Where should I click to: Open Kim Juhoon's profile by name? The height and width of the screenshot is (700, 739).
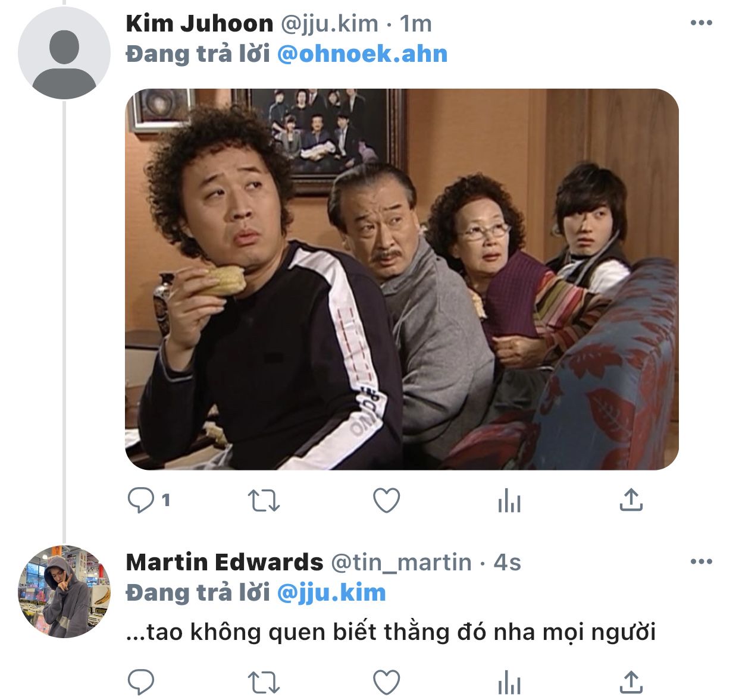coord(199,24)
